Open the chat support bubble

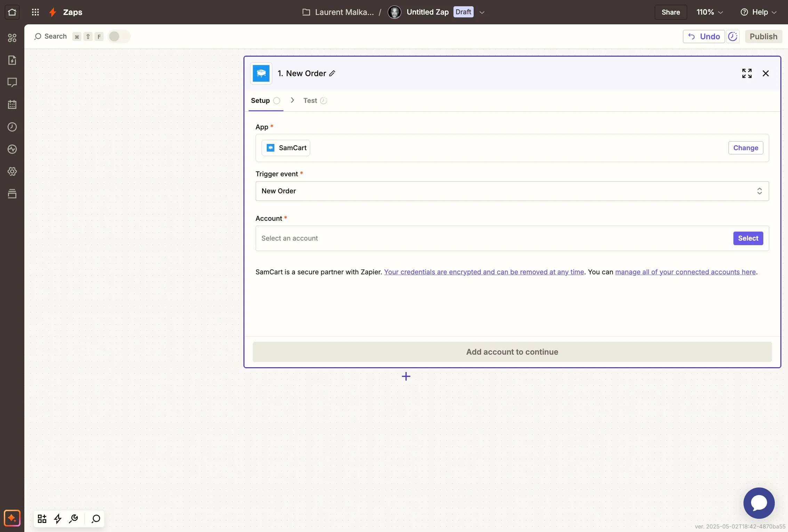point(759,503)
